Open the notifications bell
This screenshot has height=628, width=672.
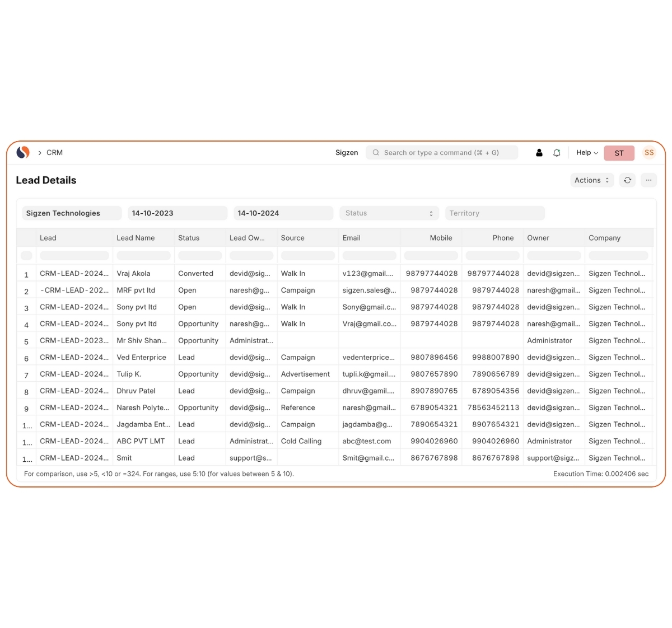(x=557, y=153)
